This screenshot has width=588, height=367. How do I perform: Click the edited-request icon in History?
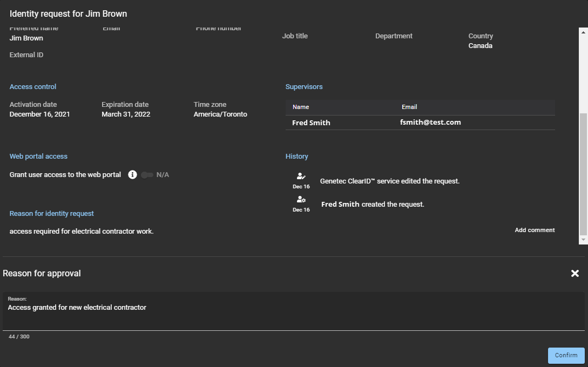pos(301,176)
